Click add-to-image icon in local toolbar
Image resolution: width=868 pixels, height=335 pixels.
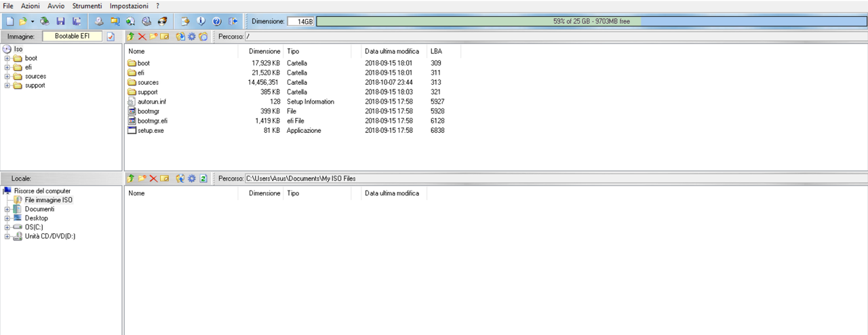pyautogui.click(x=180, y=178)
